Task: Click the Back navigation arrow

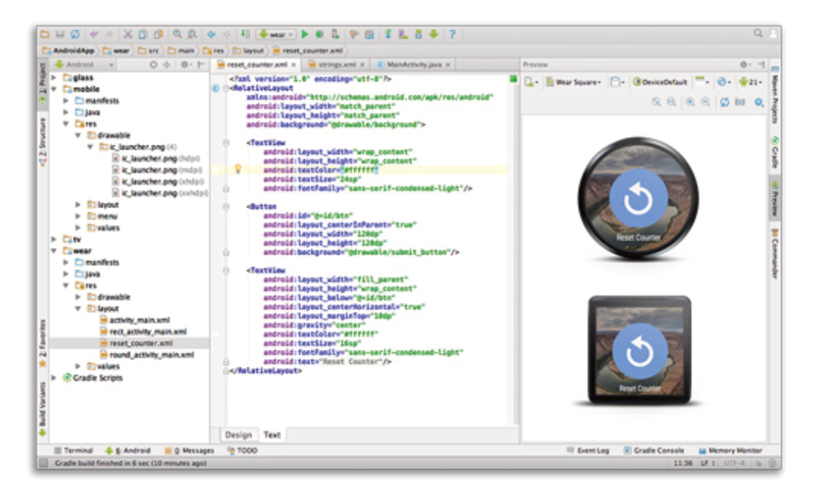Action: pyautogui.click(x=211, y=35)
